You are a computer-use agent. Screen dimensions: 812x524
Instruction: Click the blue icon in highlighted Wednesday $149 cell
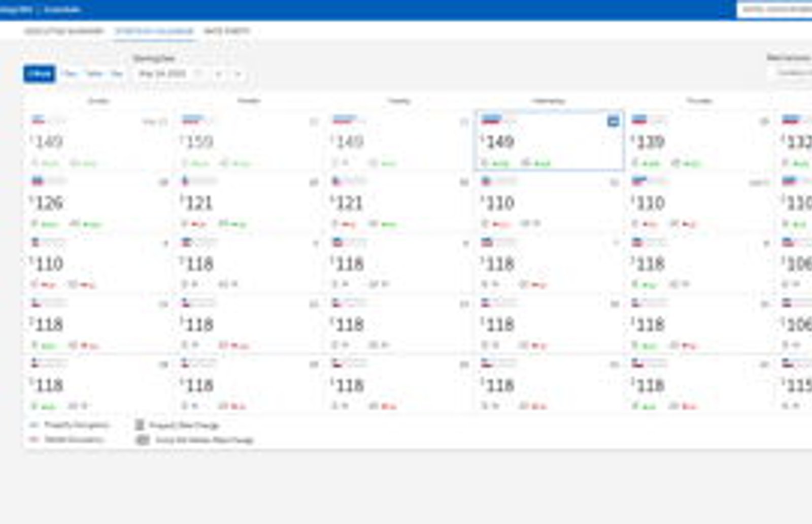[613, 121]
